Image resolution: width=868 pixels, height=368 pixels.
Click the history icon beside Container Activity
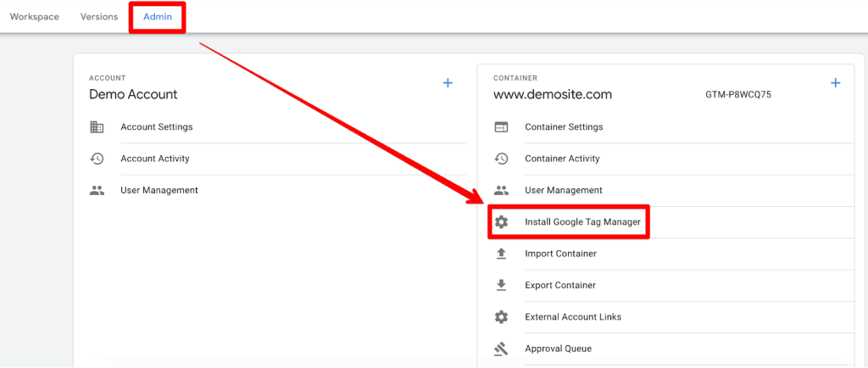click(x=501, y=159)
